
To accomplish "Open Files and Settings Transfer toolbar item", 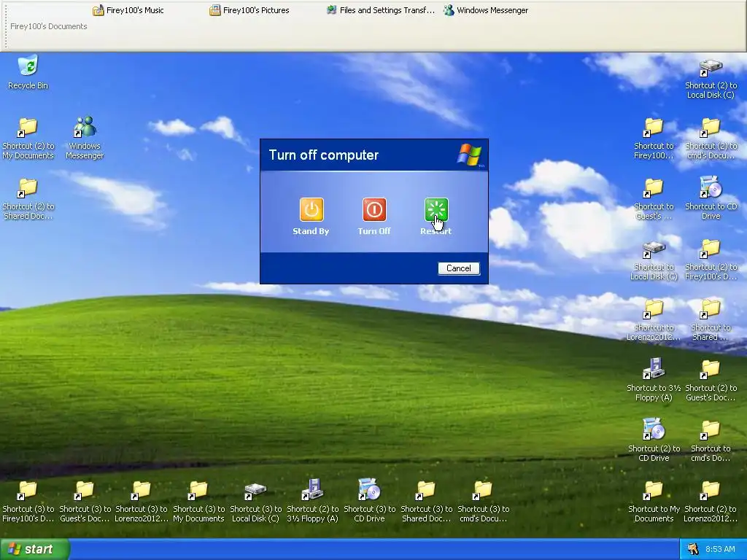I will [381, 10].
